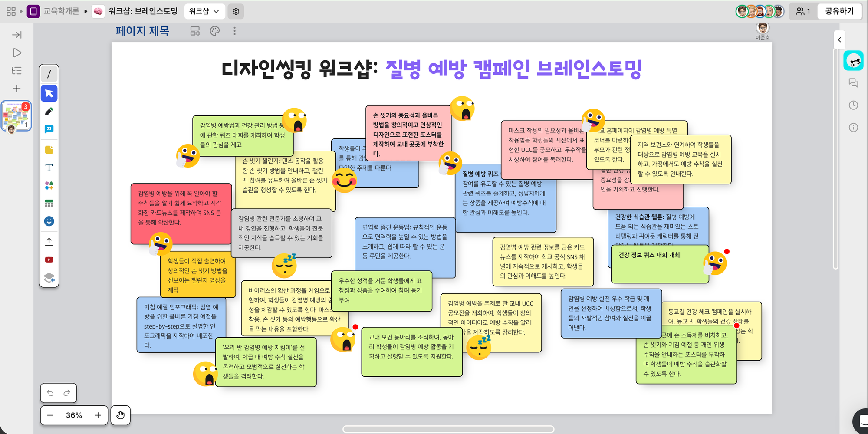
Task: Click the 교육학개론 breadcrumb
Action: [x=61, y=11]
